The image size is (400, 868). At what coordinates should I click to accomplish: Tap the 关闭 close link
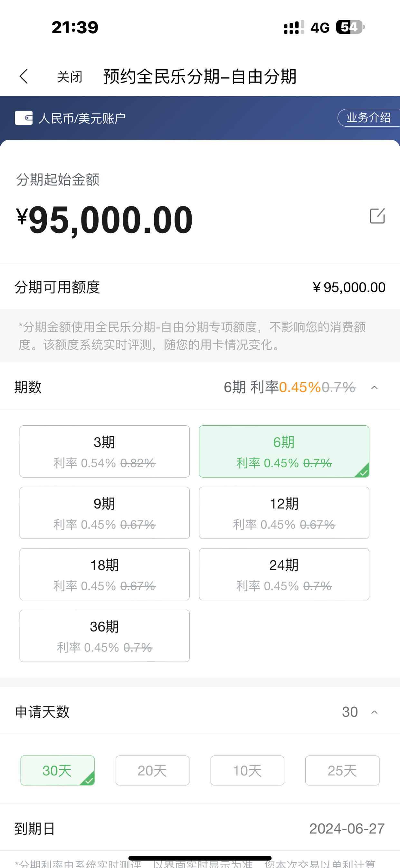pos(69,77)
